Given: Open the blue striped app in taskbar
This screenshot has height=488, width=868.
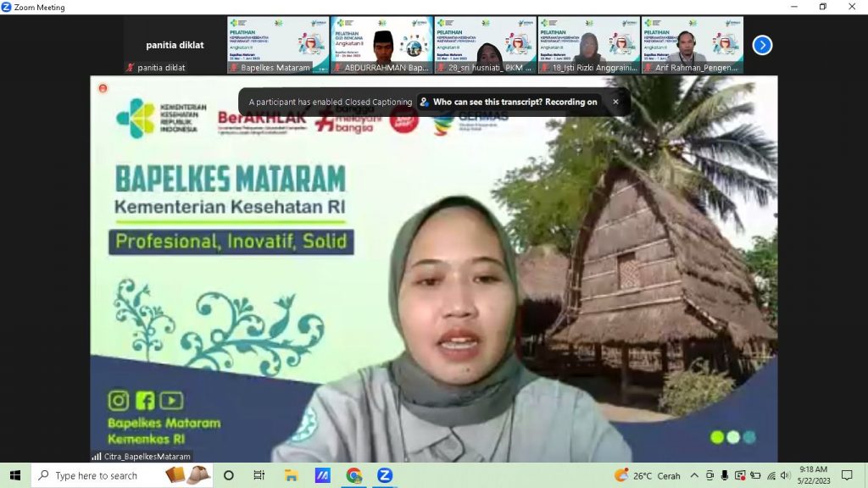Looking at the screenshot, I should pyautogui.click(x=323, y=475).
